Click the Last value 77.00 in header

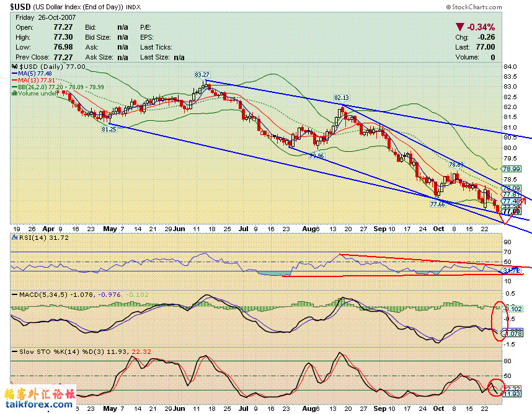(x=485, y=47)
